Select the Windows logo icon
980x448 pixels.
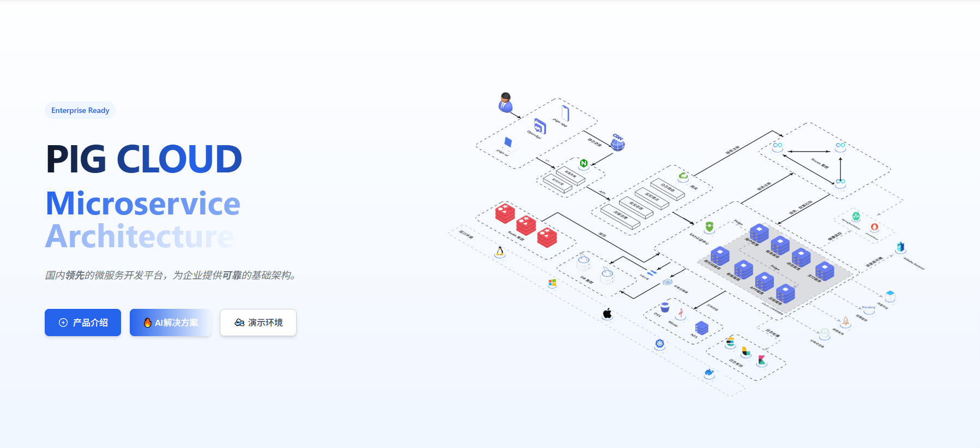552,283
